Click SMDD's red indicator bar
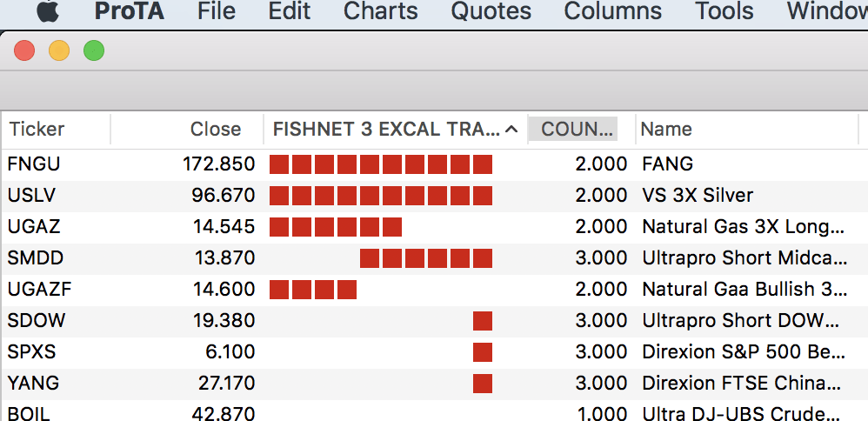This screenshot has height=421, width=868. pos(426,258)
